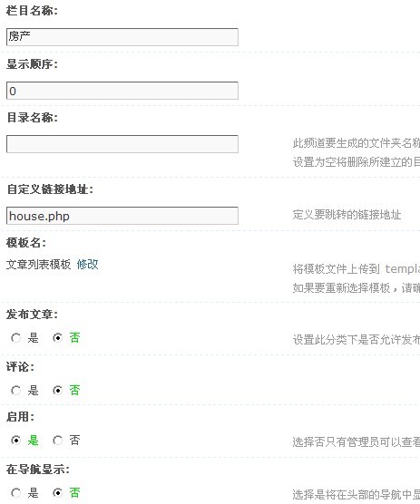Viewport: 420px width, 504px height.
Task: Select 是 radio for 评论
Action: coord(15,391)
